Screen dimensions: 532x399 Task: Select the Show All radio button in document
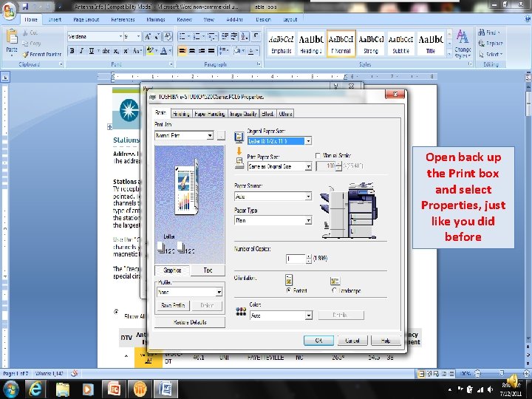116,312
